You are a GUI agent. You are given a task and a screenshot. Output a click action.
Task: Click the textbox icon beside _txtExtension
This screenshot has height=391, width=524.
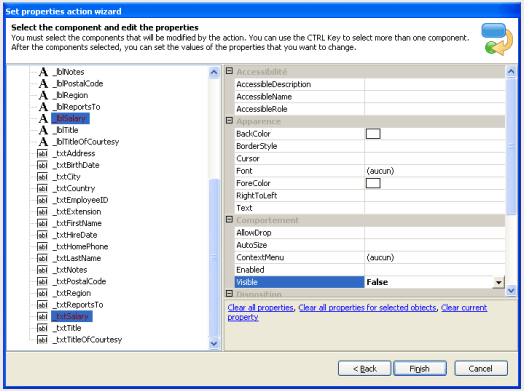point(42,212)
